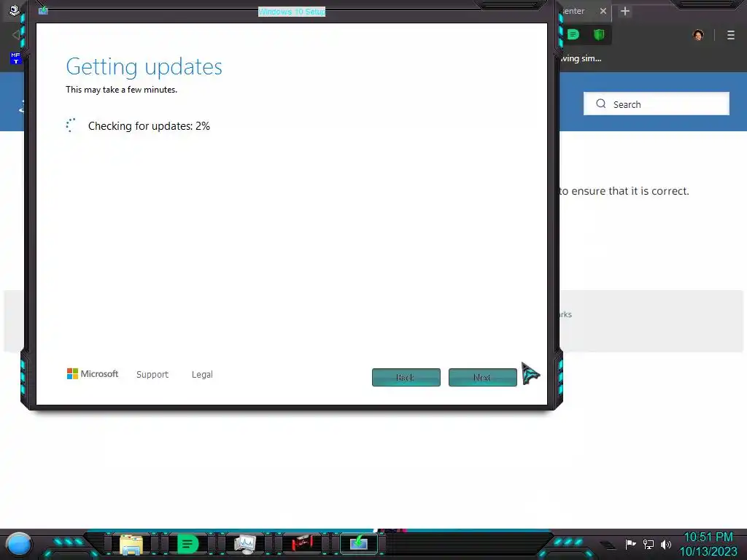Viewport: 747px width, 560px height.
Task: Click the green shield extension icon in browser
Action: click(599, 34)
